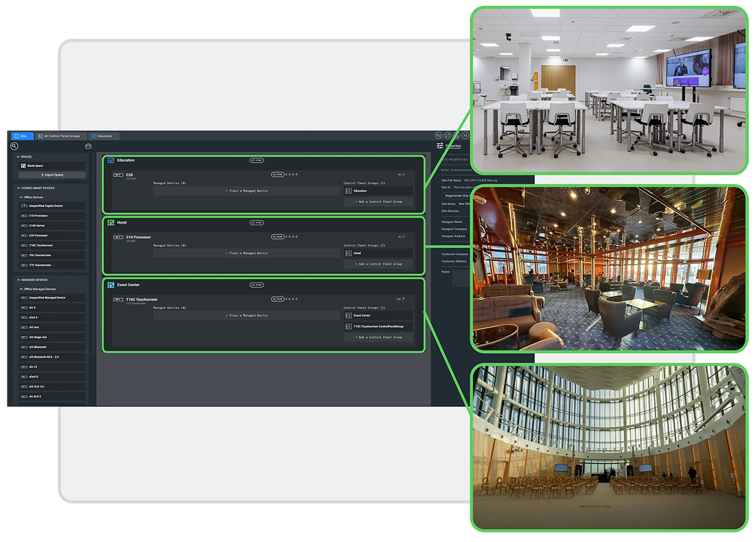Collapse the Cognio Smart Devices section

point(18,188)
